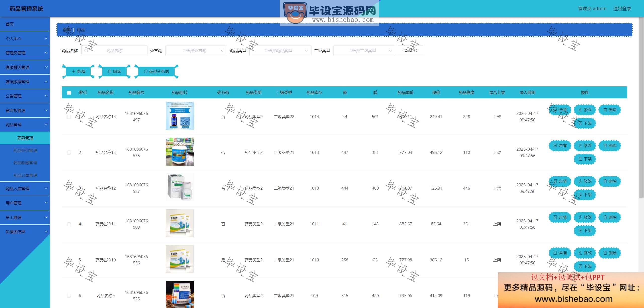Click 详情 for 药品名称11
644x308 pixels.
(560, 217)
